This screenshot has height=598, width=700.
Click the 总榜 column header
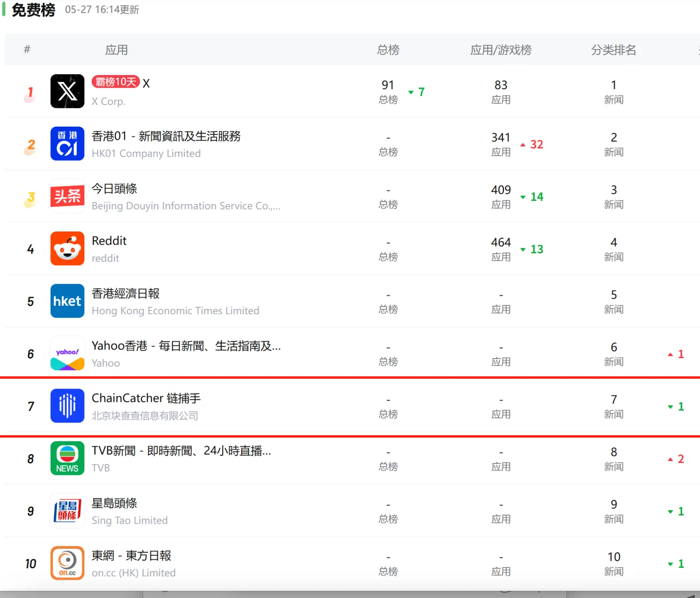388,50
